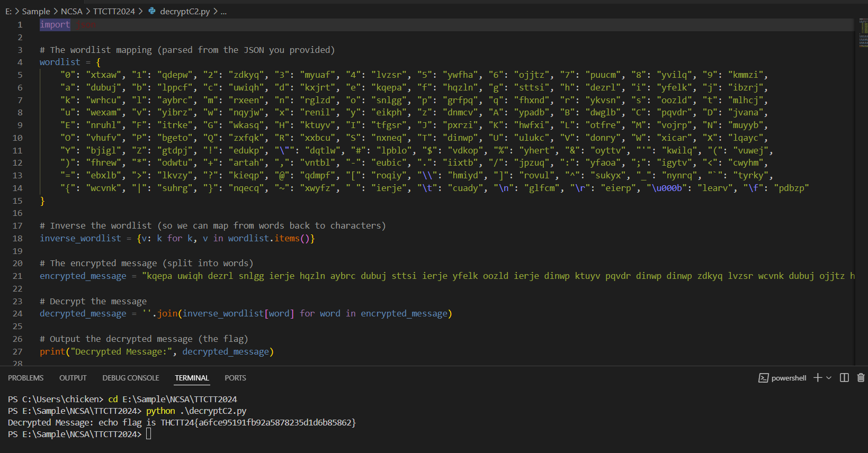Click the terminal prompt cursor input
Image resolution: width=868 pixels, height=453 pixels.
click(149, 434)
